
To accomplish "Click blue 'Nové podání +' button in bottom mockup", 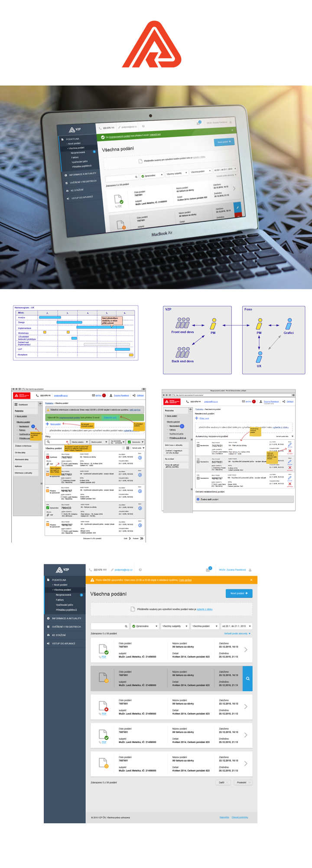I will point(239,593).
